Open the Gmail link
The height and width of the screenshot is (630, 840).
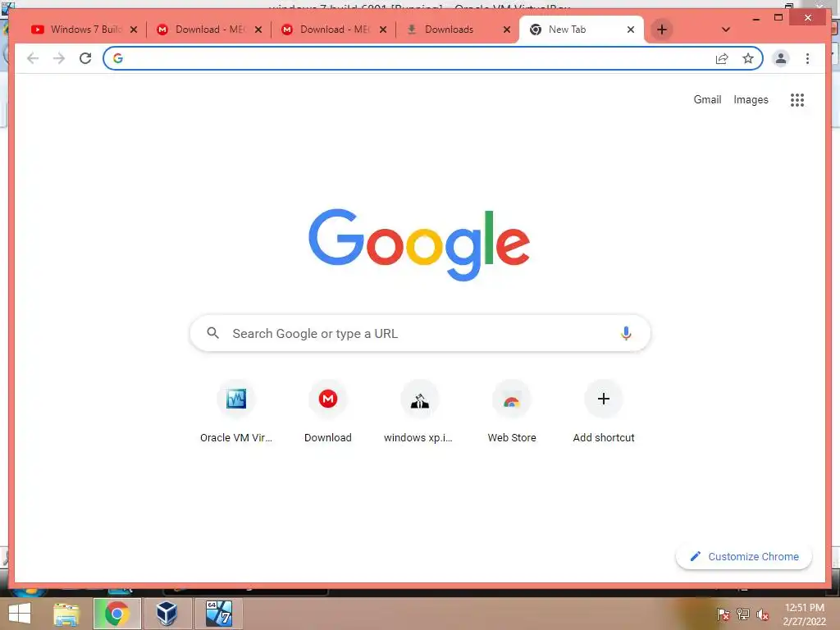click(x=707, y=99)
